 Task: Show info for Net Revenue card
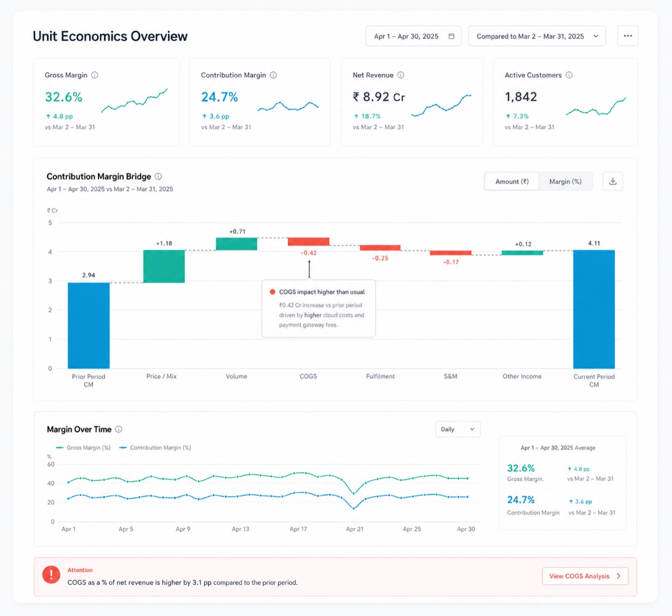pyautogui.click(x=400, y=75)
